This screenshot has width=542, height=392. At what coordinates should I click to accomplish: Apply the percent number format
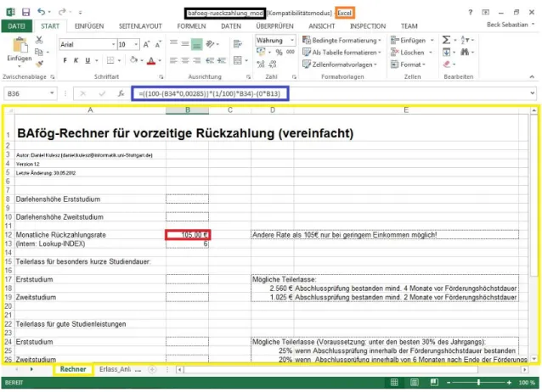279,52
